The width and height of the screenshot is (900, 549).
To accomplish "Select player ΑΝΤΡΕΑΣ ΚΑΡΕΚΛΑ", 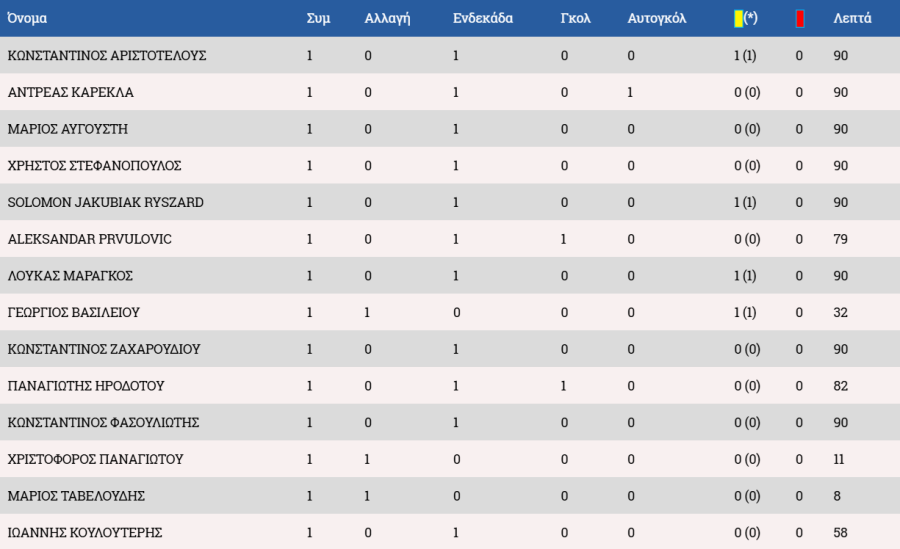I will tap(70, 92).
